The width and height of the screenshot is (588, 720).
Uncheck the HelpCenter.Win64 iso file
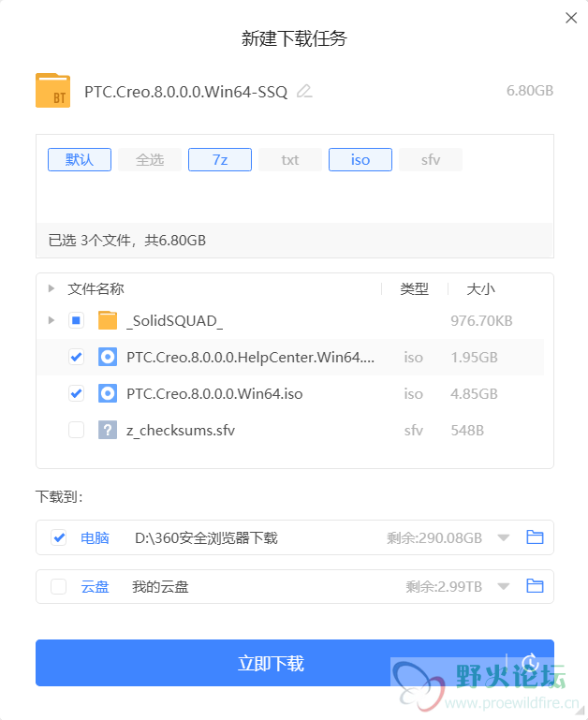click(x=76, y=357)
